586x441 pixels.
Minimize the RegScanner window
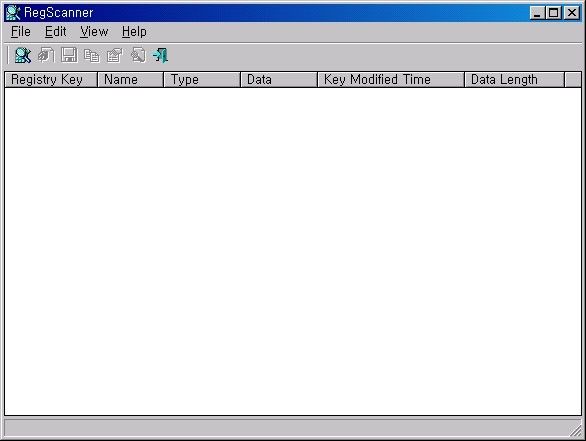pos(537,13)
